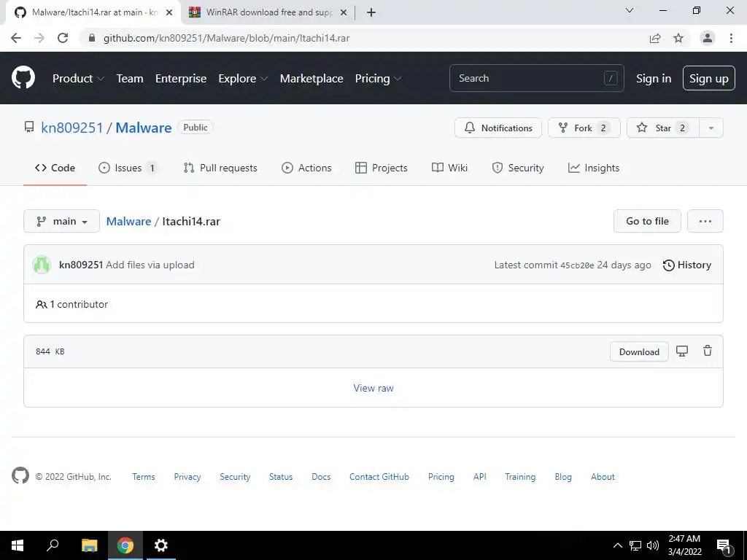Open Training footer link
Viewport: 747px width, 560px height.
click(x=520, y=477)
